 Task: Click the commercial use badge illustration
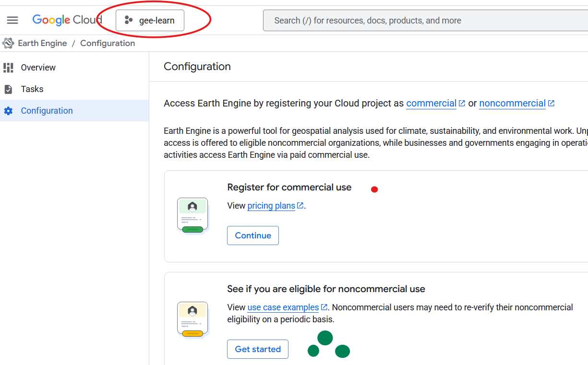[x=192, y=215]
